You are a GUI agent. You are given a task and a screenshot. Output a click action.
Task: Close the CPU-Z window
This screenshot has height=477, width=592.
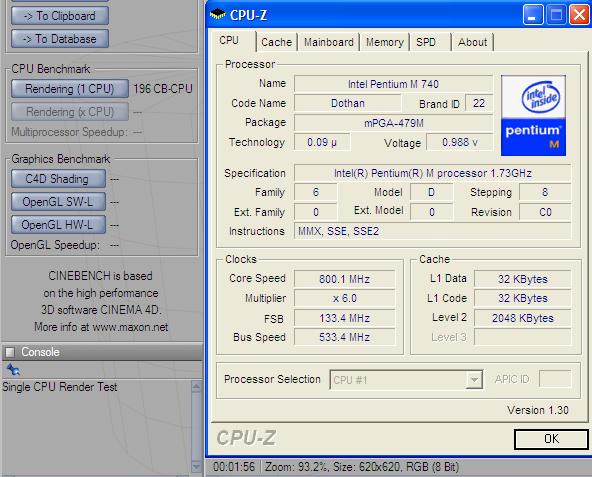click(579, 15)
